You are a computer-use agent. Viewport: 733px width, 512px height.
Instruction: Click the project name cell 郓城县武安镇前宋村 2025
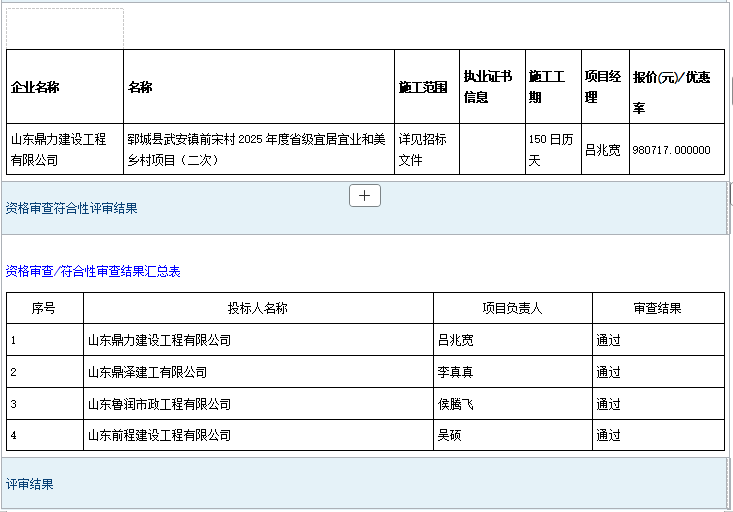tap(256, 149)
